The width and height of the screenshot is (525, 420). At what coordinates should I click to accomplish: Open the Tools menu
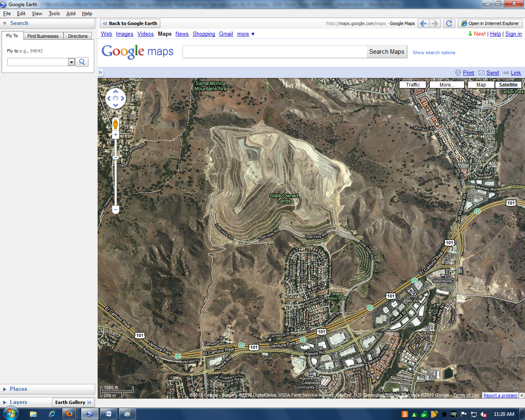click(54, 13)
